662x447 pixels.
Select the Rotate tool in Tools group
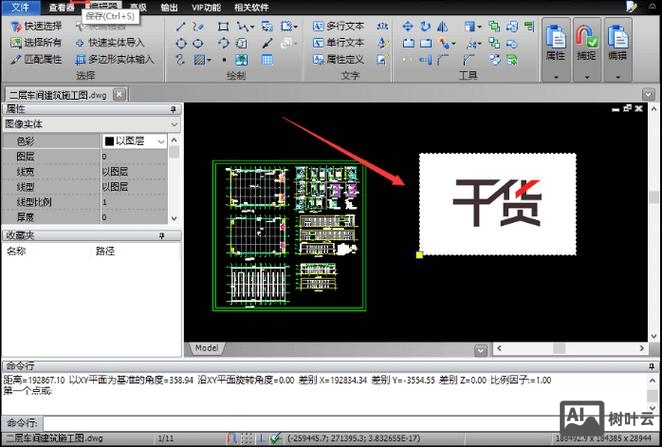425,27
